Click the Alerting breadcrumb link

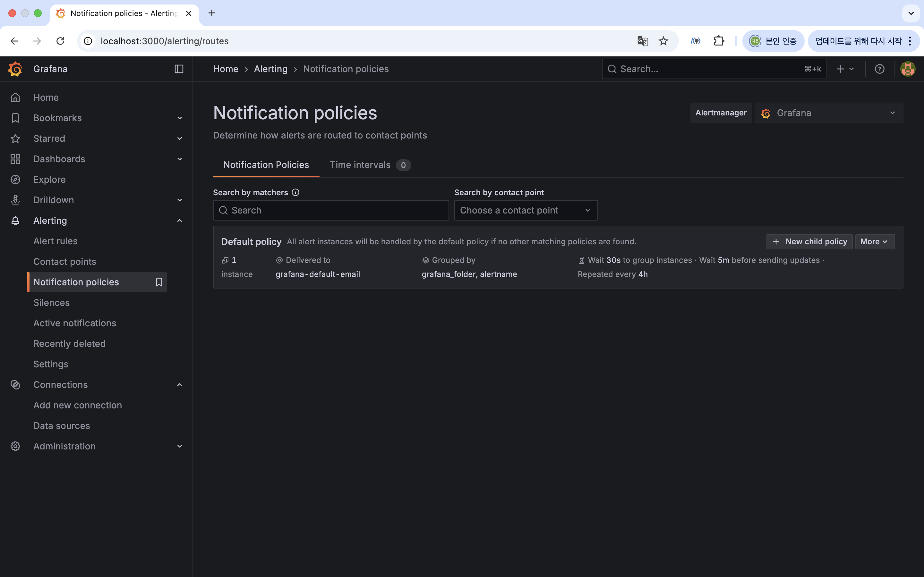point(270,69)
